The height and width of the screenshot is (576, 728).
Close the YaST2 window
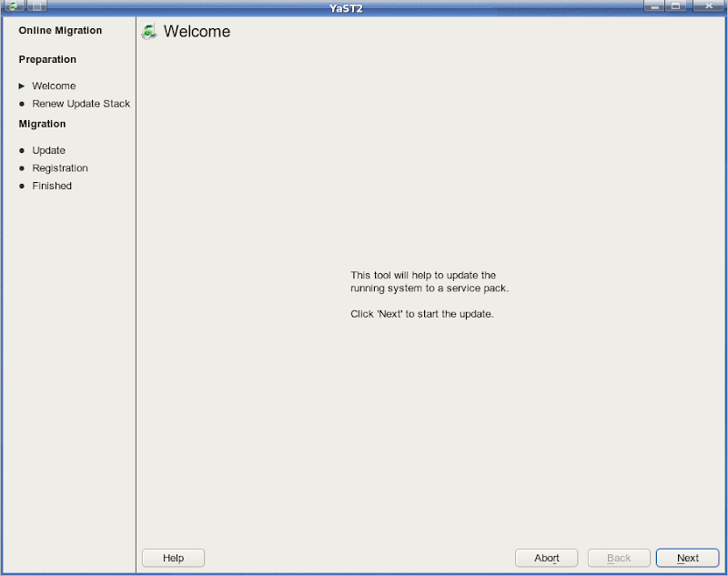tap(709, 5)
